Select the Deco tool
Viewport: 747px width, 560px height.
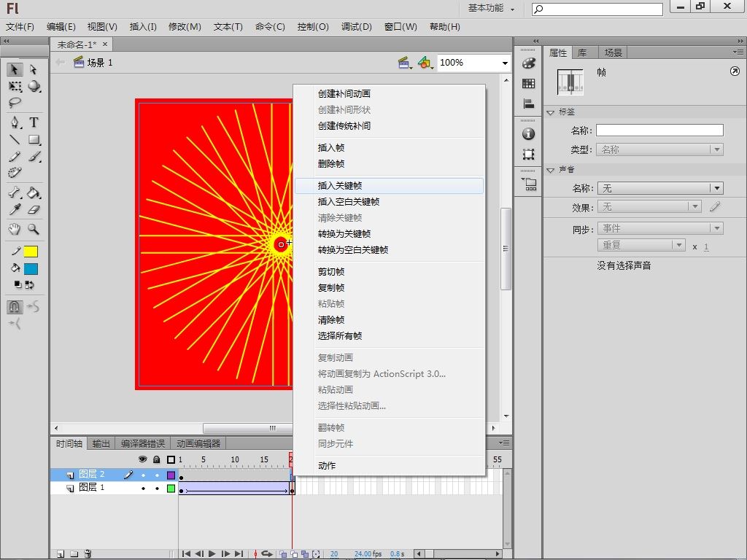click(x=15, y=172)
